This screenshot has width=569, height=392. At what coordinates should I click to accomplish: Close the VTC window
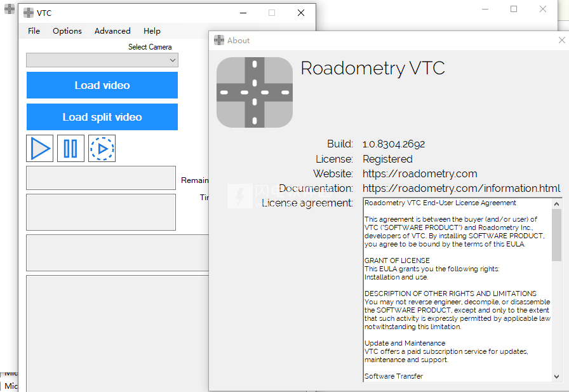301,13
